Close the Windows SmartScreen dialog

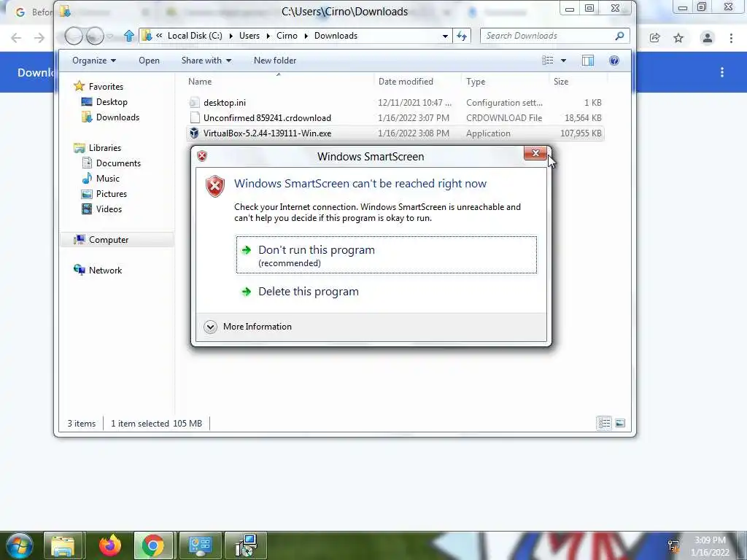pos(535,153)
